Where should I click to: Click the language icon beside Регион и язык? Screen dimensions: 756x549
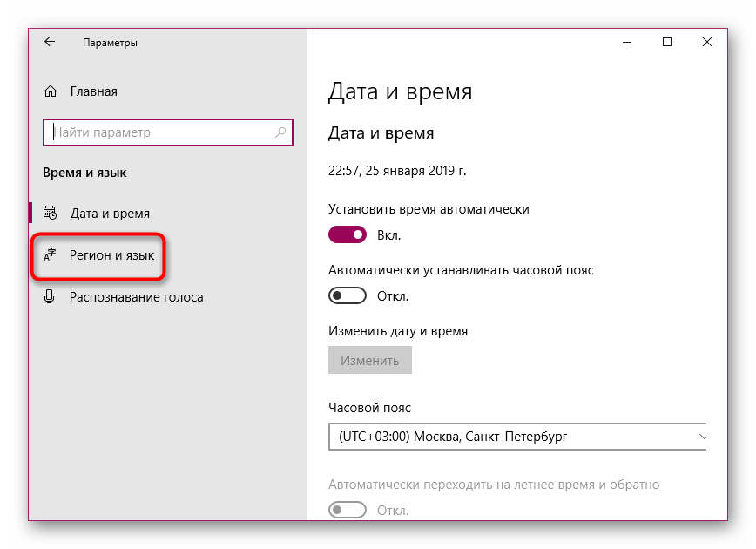click(x=51, y=255)
